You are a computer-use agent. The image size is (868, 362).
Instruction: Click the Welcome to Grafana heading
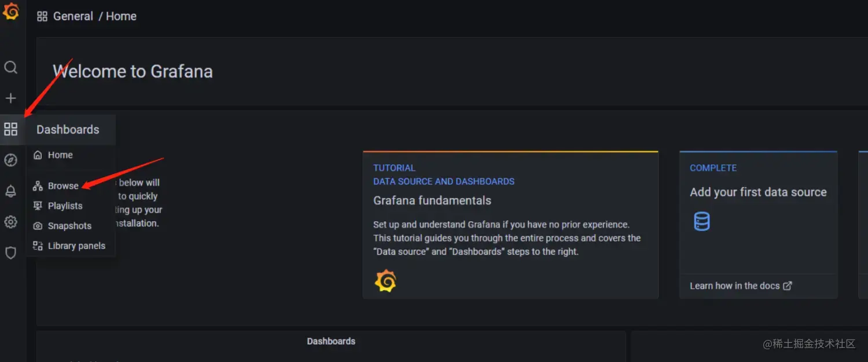(x=133, y=71)
